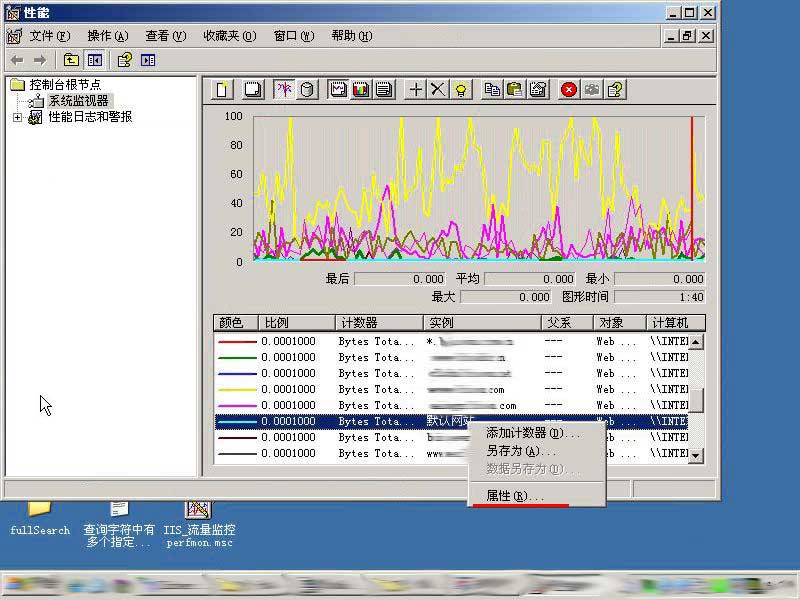
Task: Click the New Counter Set toolbar icon
Action: click(223, 90)
